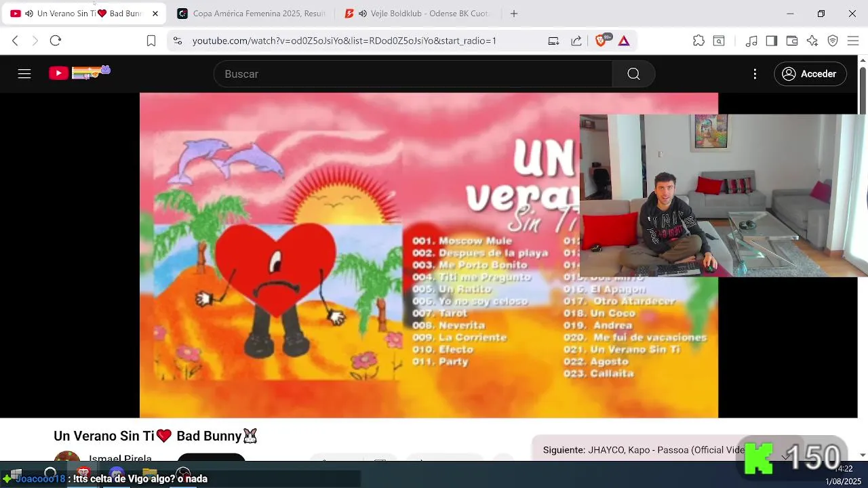Viewport: 868px width, 488px height.
Task: Open the Brave Shields lion panel
Action: pyautogui.click(x=601, y=41)
